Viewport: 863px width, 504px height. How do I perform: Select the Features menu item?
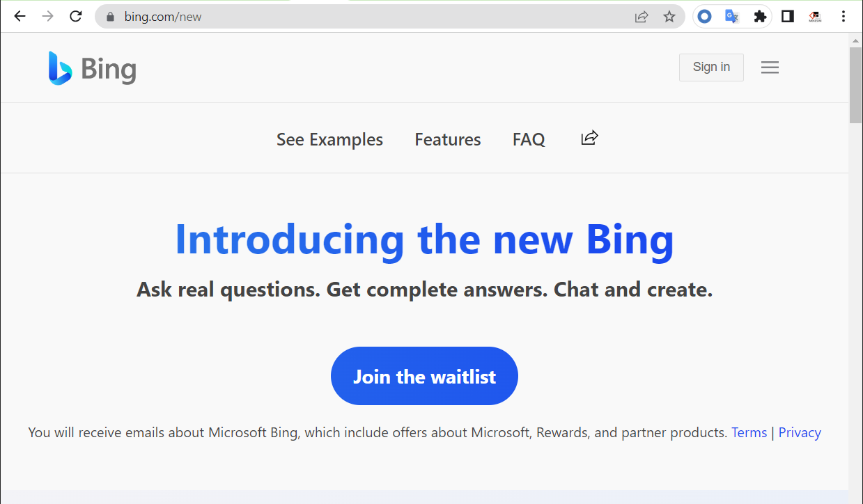pyautogui.click(x=448, y=140)
